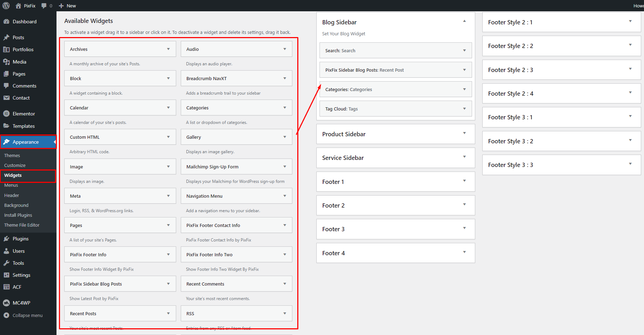Click the Footer 3 heading
The height and width of the screenshot is (335, 644).
(333, 229)
